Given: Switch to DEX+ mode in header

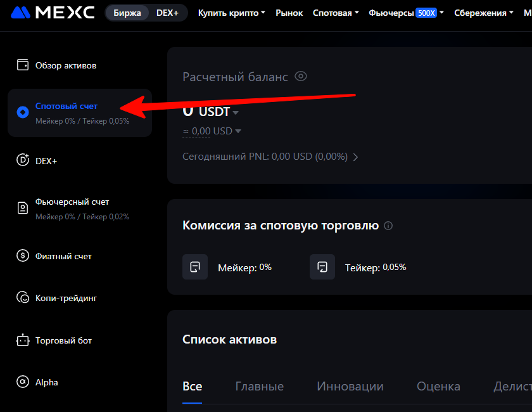Looking at the screenshot, I should [x=167, y=13].
